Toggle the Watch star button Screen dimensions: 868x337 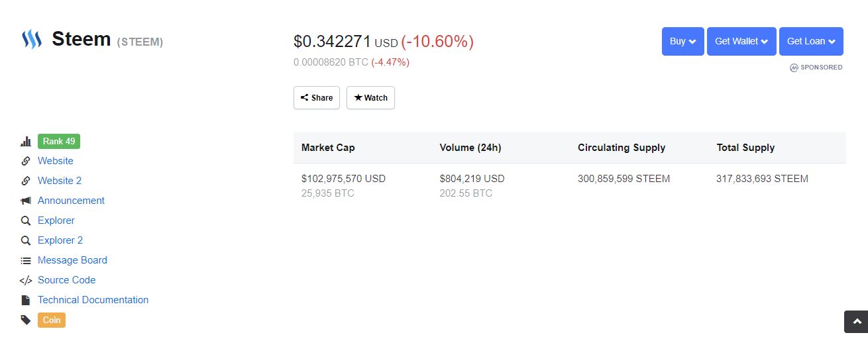tap(370, 97)
